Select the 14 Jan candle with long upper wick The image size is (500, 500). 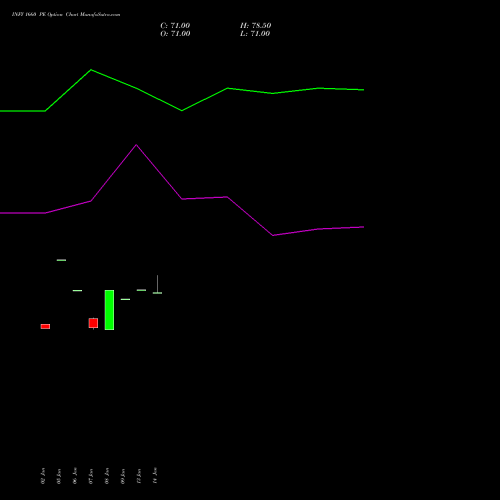click(x=157, y=284)
